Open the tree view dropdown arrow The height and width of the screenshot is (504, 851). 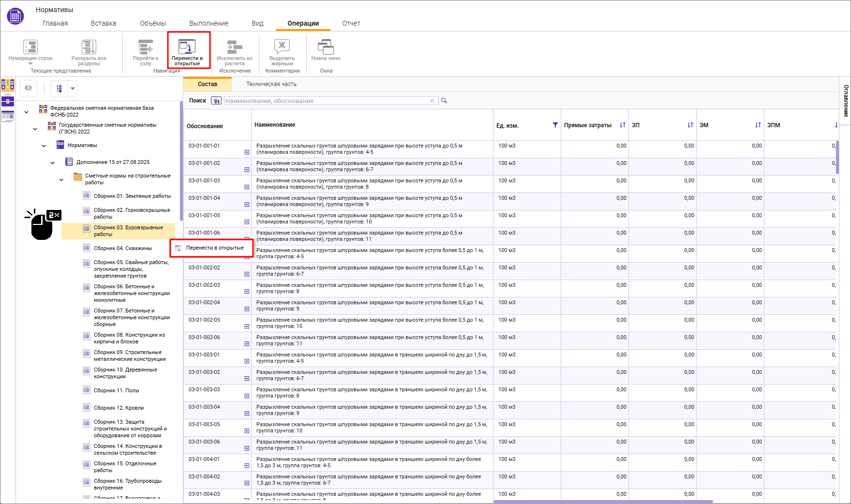click(x=73, y=89)
